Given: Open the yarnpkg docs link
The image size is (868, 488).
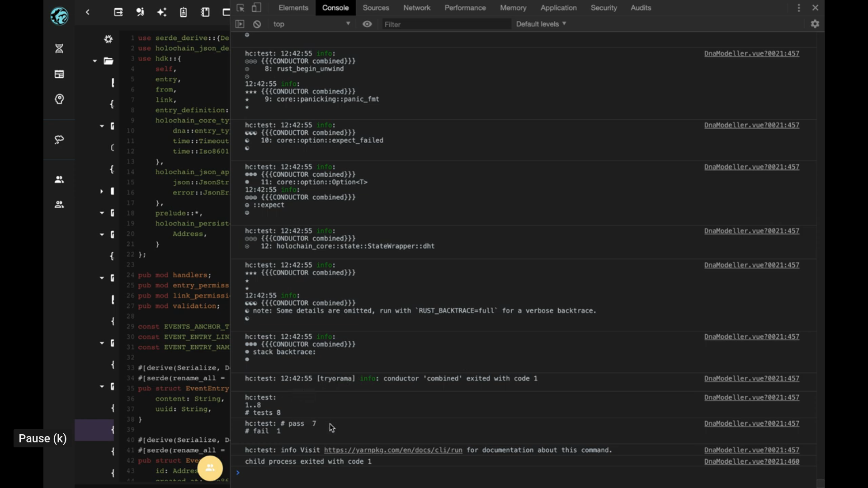Looking at the screenshot, I should [393, 450].
